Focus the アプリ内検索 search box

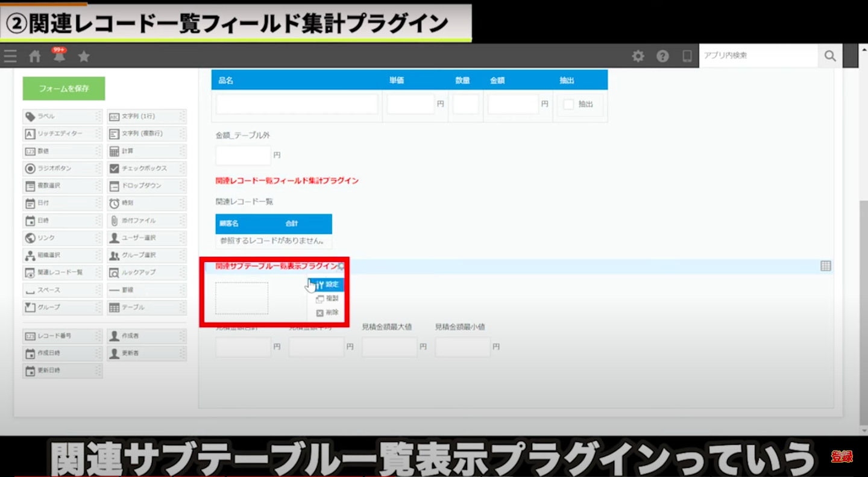click(x=758, y=55)
